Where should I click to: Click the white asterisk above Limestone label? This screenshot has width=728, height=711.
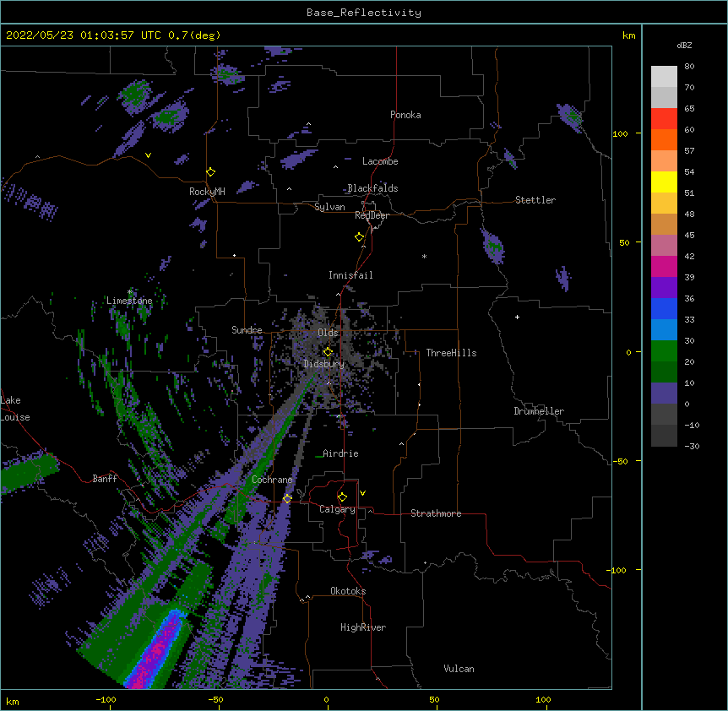(130, 292)
